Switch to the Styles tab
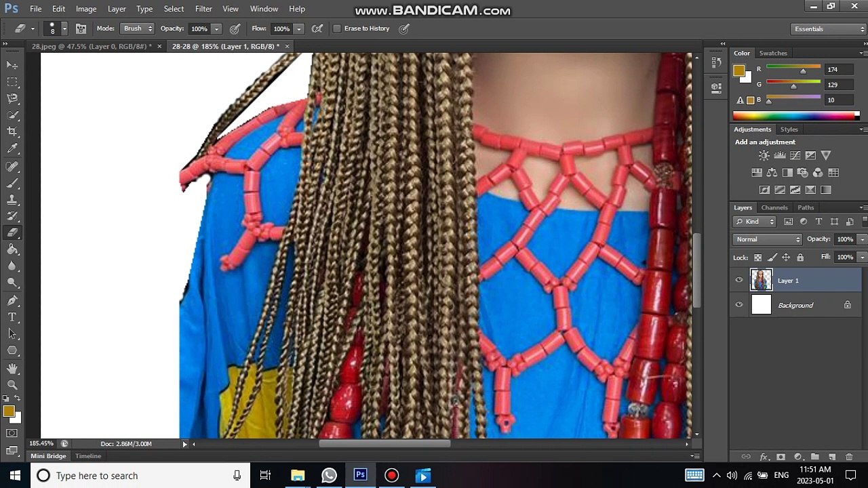The width and height of the screenshot is (868, 488). coord(789,129)
